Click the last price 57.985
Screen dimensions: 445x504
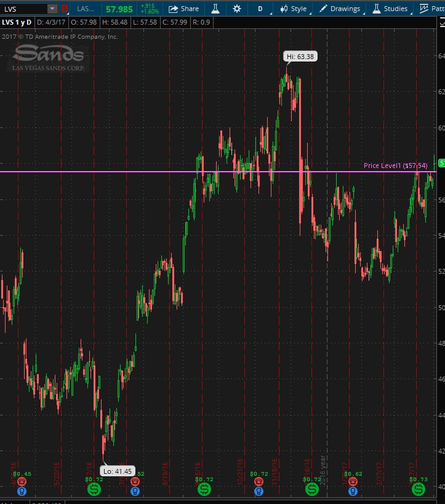pos(119,9)
